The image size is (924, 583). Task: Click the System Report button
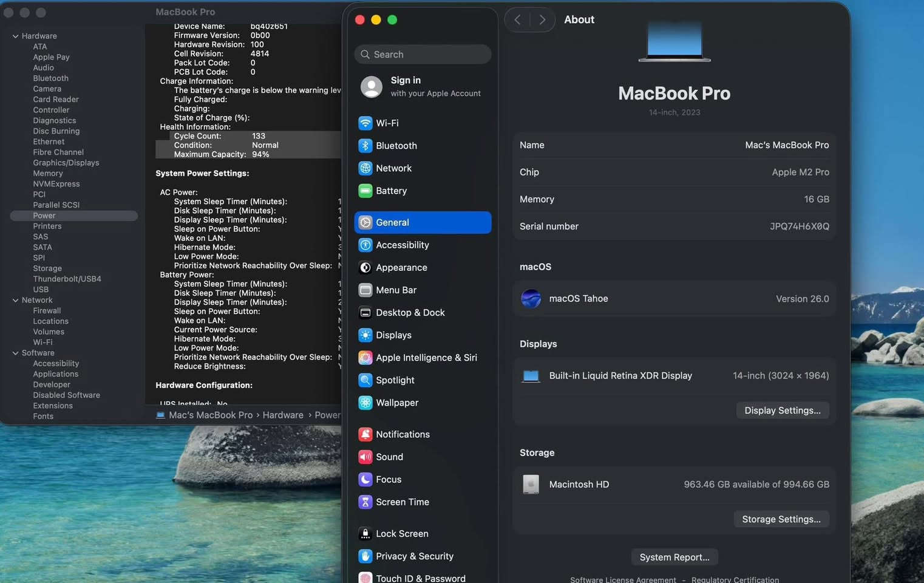674,557
